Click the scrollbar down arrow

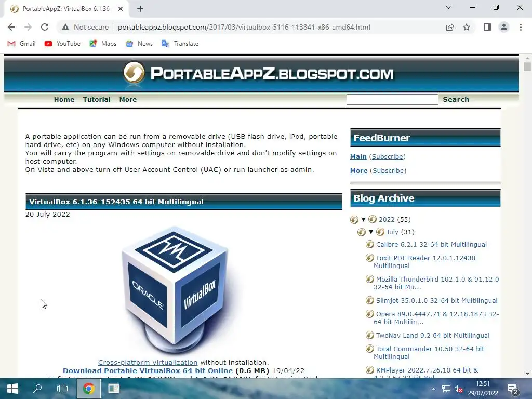[527, 374]
